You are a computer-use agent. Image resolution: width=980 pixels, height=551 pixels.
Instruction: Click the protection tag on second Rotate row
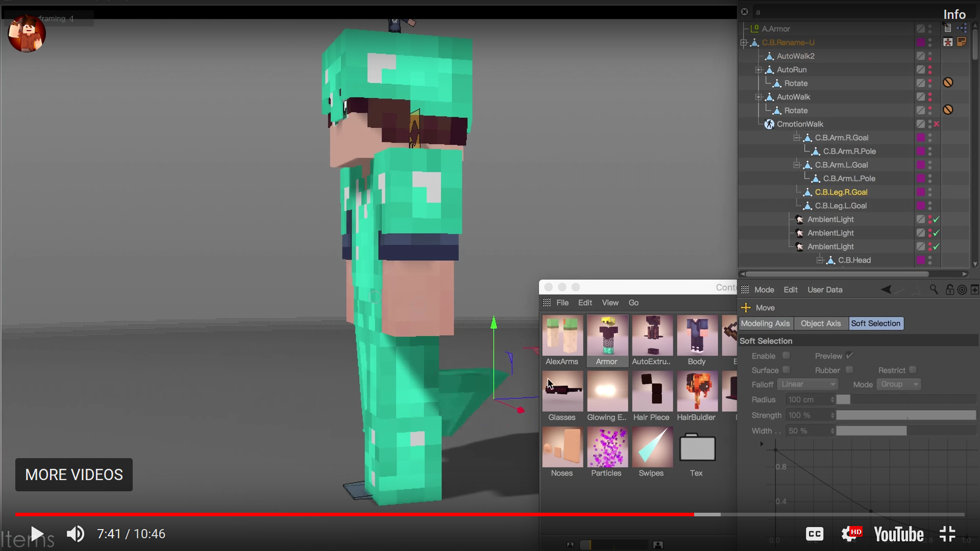pos(948,110)
